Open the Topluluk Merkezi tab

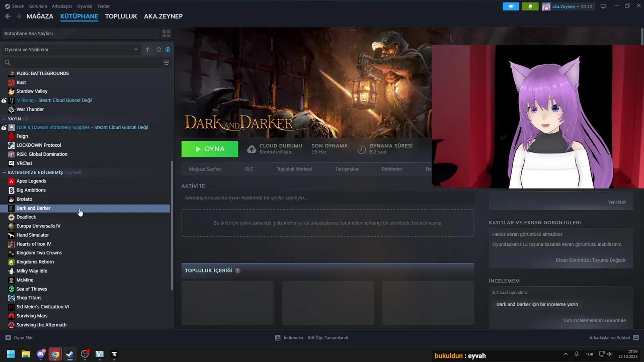[294, 169]
